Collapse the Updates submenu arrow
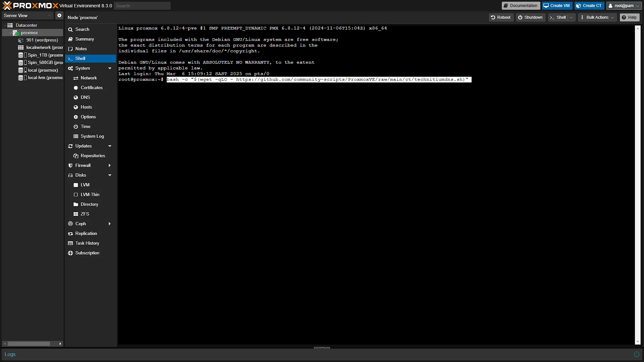644x362 pixels. click(110, 146)
